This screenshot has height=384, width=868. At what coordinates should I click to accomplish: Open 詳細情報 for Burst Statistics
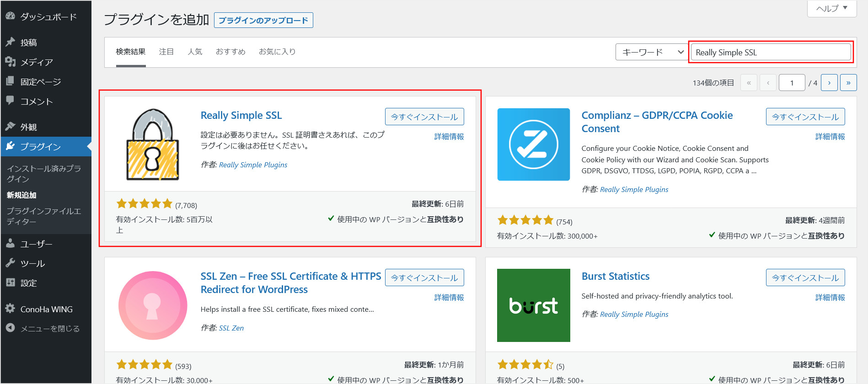point(830,298)
